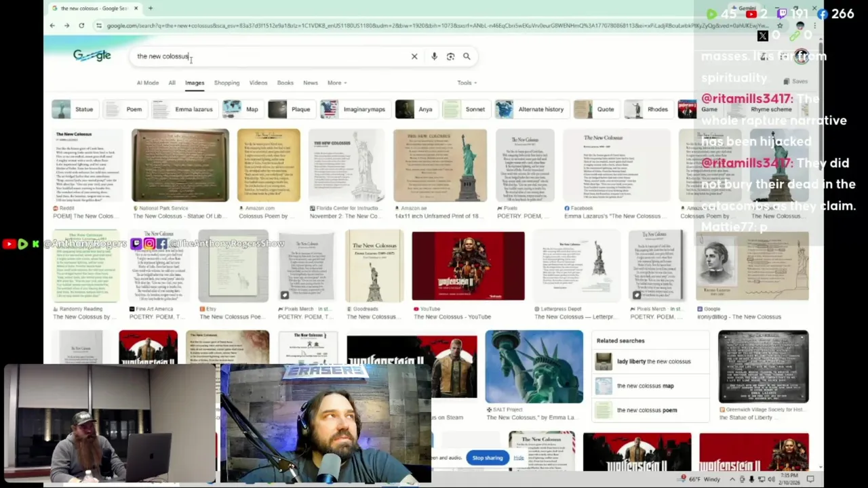The height and width of the screenshot is (488, 868).
Task: Expand the More dropdown menu
Action: click(x=337, y=83)
